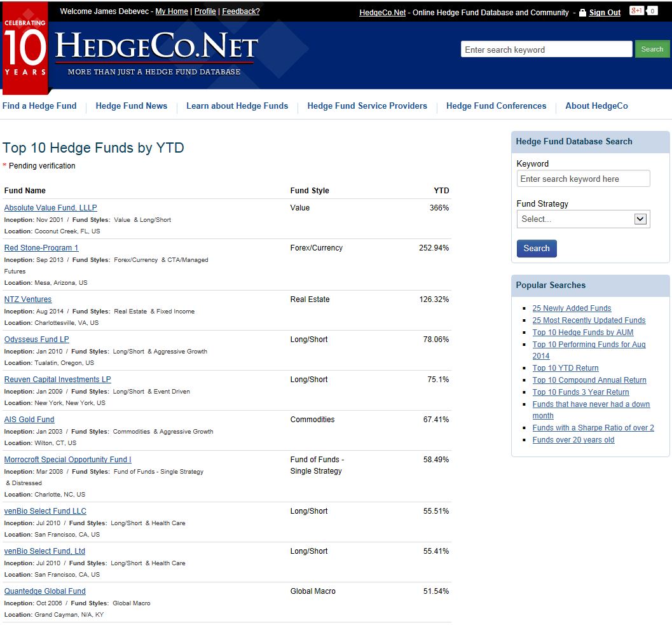This screenshot has width=672, height=625.
Task: Open Funds over 20 years old
Action: [x=573, y=439]
